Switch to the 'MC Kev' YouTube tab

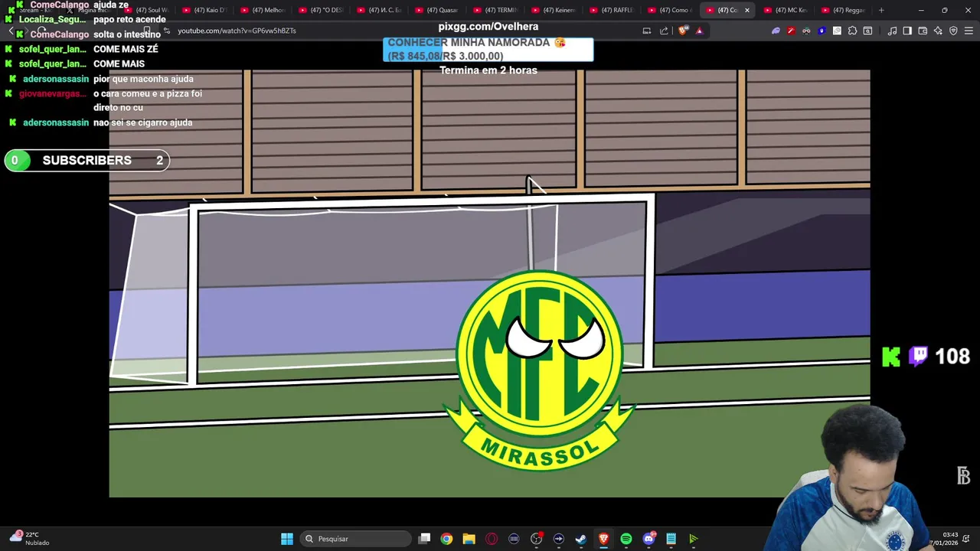click(785, 10)
